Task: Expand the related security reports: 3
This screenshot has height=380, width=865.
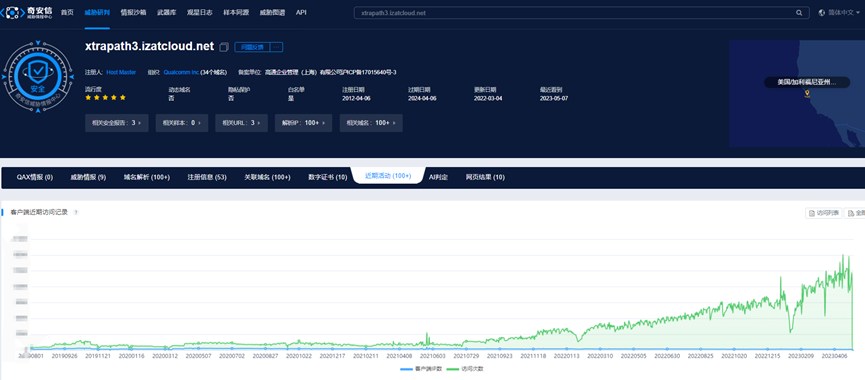Action: pyautogui.click(x=117, y=123)
